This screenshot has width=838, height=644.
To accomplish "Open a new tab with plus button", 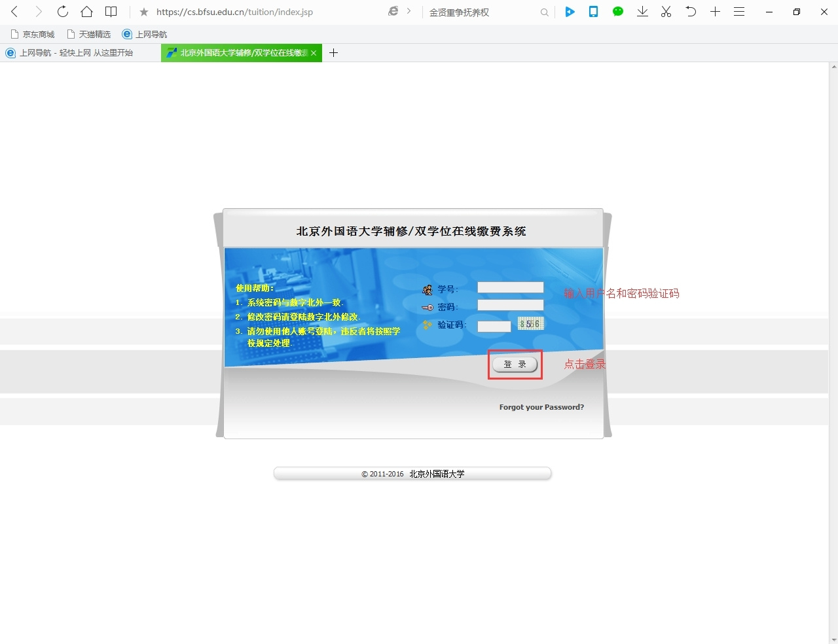I will [x=333, y=53].
